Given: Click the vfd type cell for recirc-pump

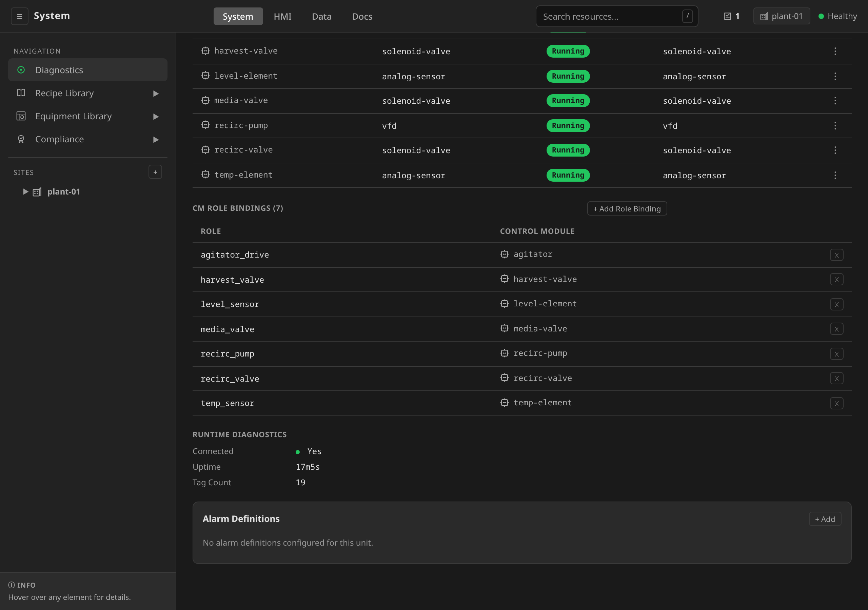Looking at the screenshot, I should pyautogui.click(x=389, y=126).
